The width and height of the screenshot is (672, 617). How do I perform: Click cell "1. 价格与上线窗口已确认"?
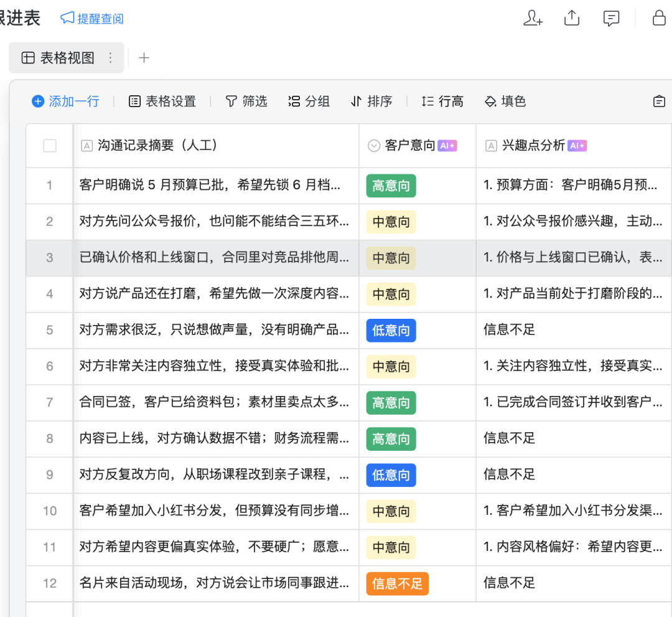[574, 258]
